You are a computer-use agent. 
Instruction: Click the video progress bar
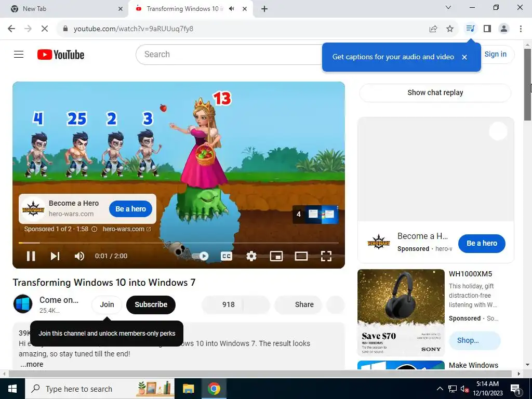coord(179,243)
